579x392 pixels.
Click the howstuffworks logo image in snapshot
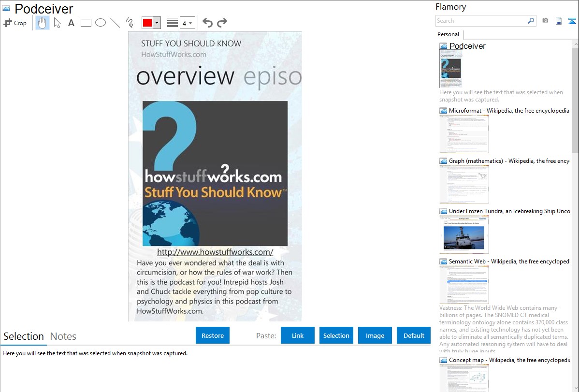coord(215,173)
